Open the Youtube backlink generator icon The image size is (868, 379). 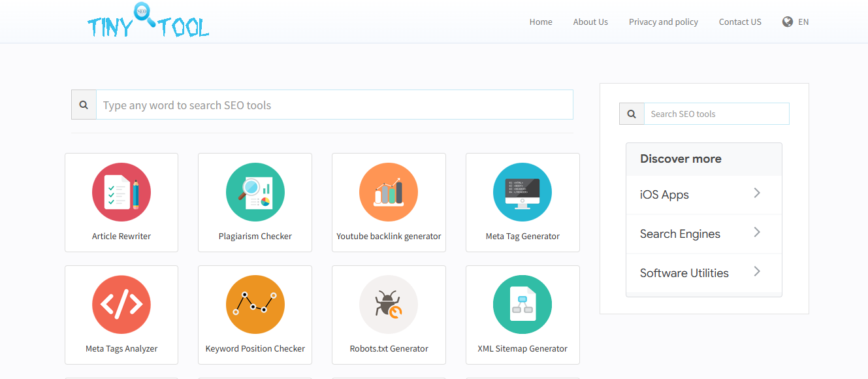tap(389, 192)
